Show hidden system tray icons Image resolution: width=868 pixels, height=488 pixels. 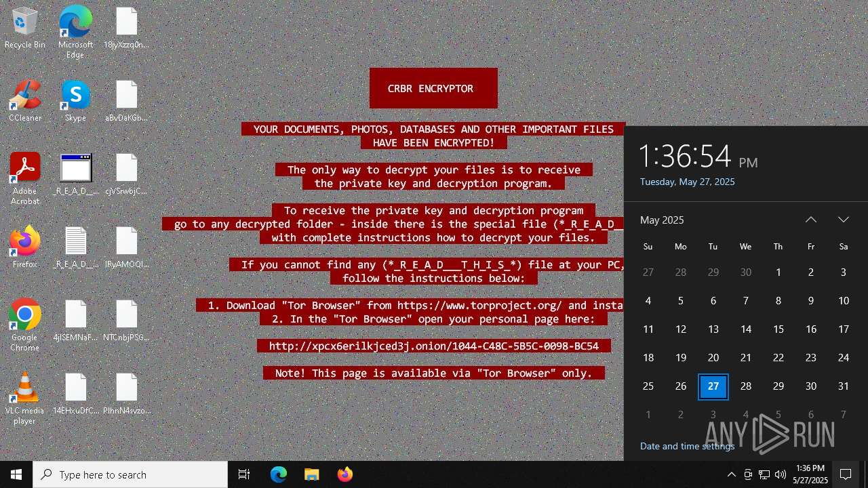731,474
